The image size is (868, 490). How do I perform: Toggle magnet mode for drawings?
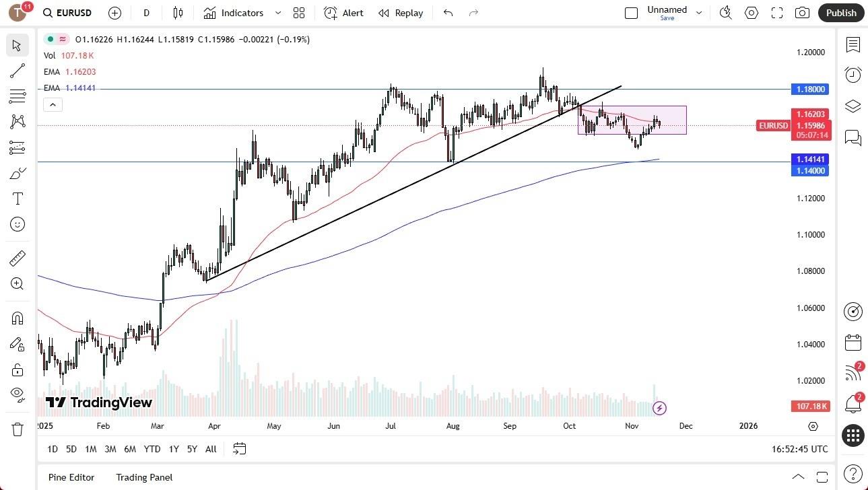[18, 318]
